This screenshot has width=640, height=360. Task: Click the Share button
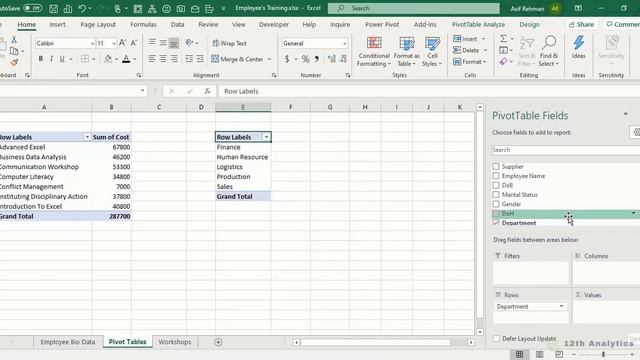pyautogui.click(x=582, y=24)
